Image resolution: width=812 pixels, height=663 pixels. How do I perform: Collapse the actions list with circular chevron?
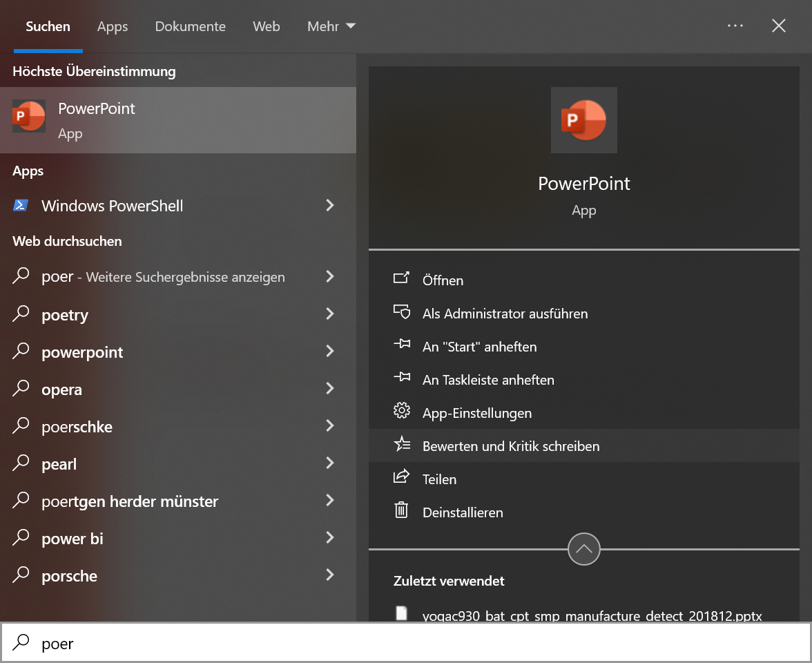point(583,548)
